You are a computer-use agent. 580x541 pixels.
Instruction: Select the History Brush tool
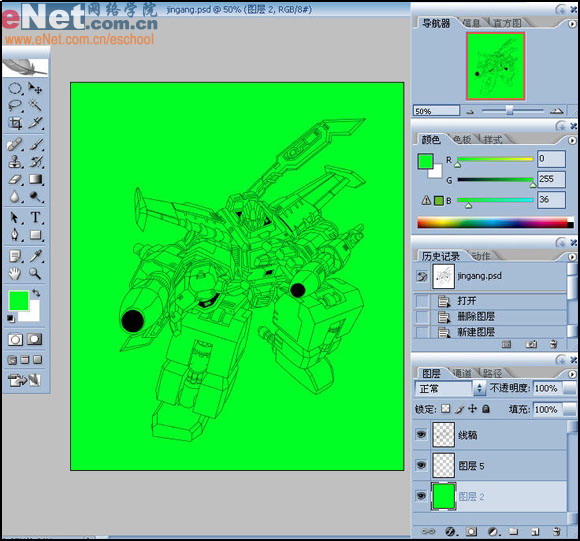coord(36,162)
